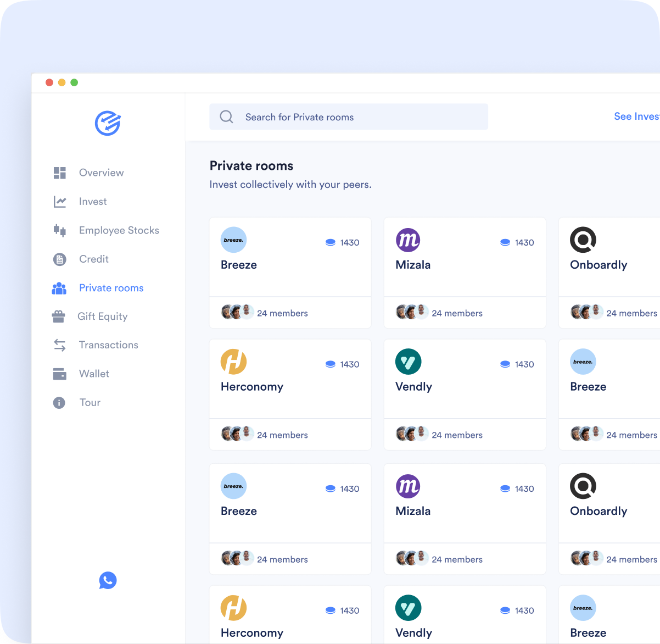The height and width of the screenshot is (644, 660).
Task: Click the coin icon on the second-row Herconomy card
Action: point(331,364)
